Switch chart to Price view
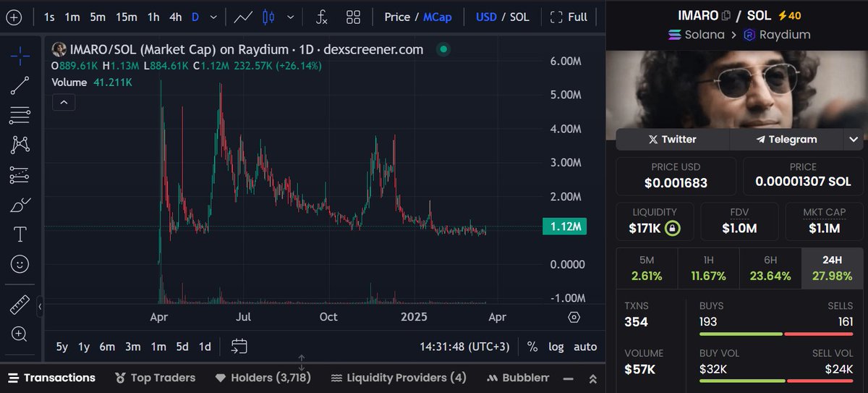 pyautogui.click(x=397, y=17)
